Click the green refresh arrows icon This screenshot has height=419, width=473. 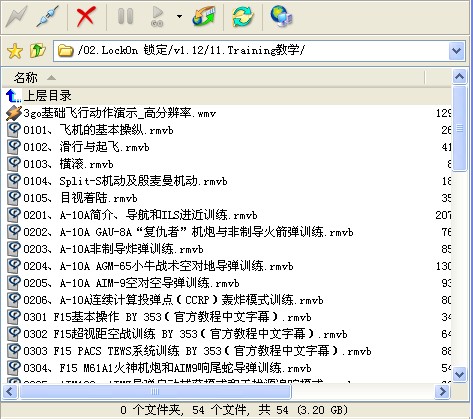pyautogui.click(x=242, y=16)
